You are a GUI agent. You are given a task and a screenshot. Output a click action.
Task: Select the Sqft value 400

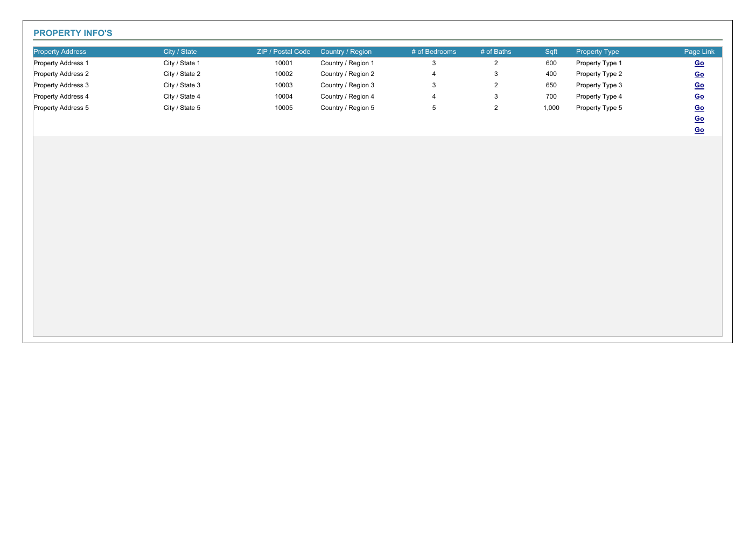pos(551,74)
